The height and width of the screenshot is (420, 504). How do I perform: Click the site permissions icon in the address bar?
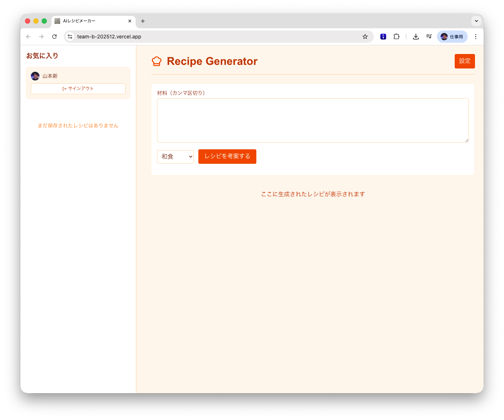[70, 37]
